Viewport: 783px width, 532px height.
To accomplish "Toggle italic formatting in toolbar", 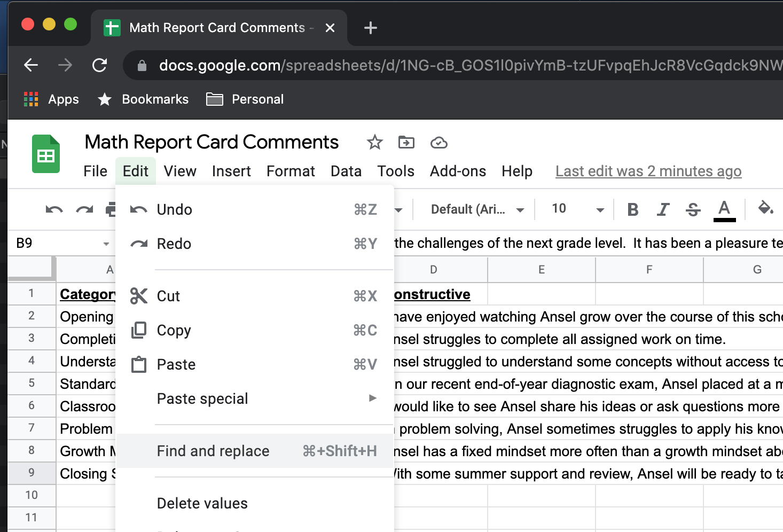I will (x=663, y=209).
